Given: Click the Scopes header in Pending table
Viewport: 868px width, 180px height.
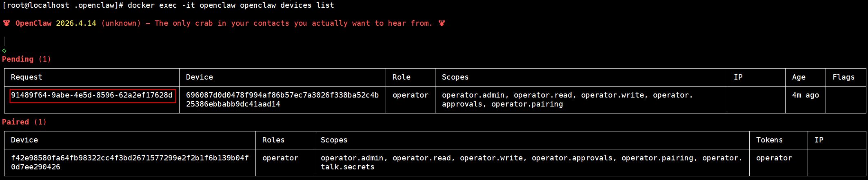Looking at the screenshot, I should pos(455,77).
